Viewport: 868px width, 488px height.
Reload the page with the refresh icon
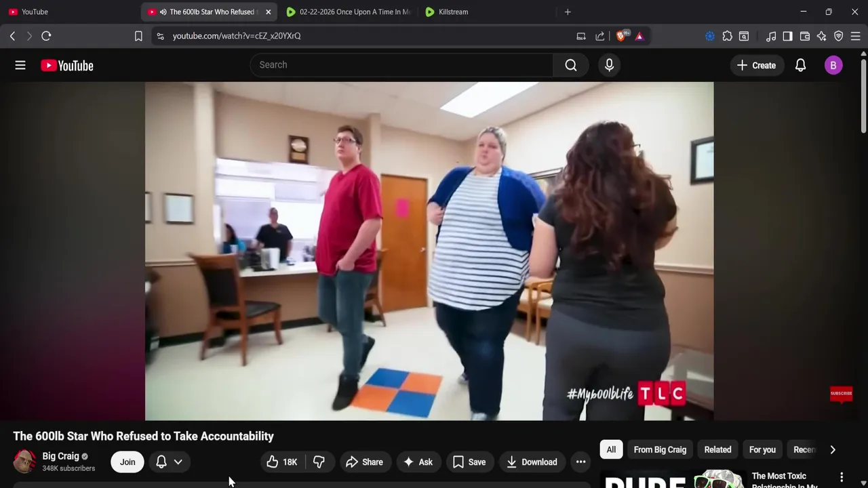[46, 36]
